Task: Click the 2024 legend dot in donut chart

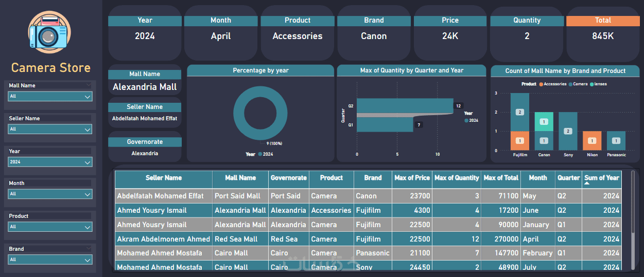Action: click(260, 154)
